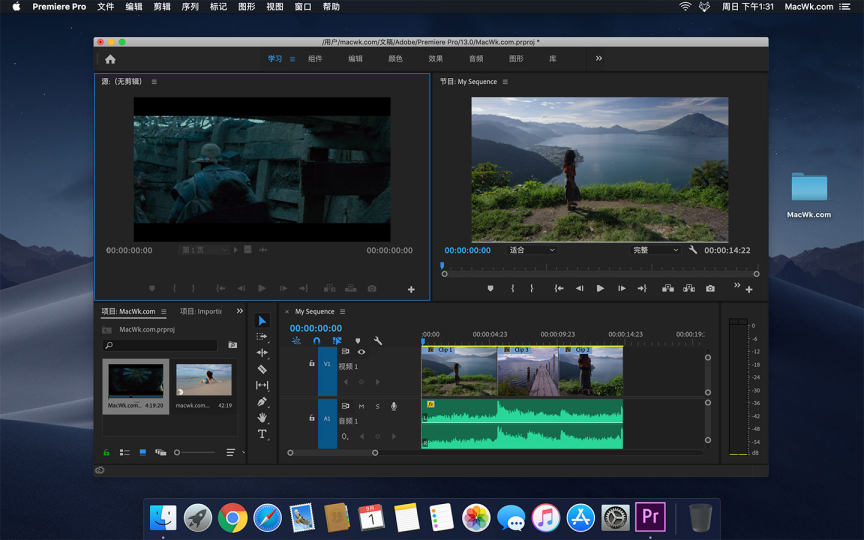The image size is (864, 540).
Task: Select the Selection arrow tool
Action: pos(262,321)
